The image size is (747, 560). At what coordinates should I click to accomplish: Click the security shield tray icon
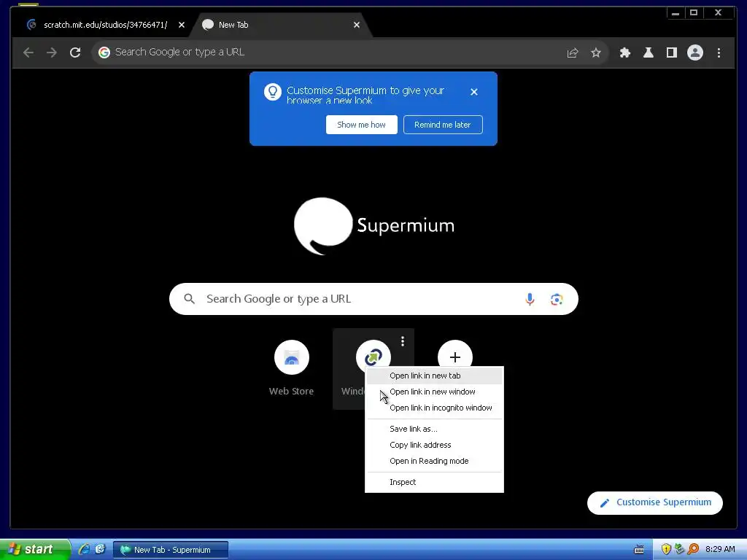pos(666,550)
